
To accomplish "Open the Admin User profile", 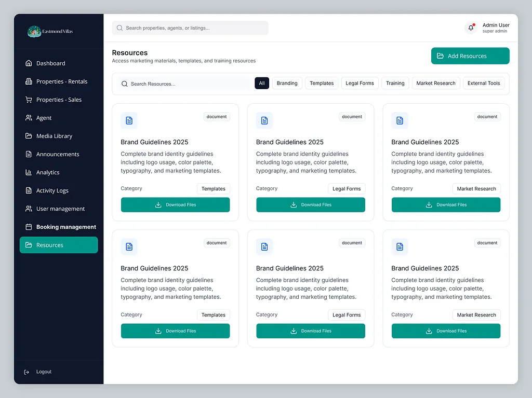I will pos(495,28).
